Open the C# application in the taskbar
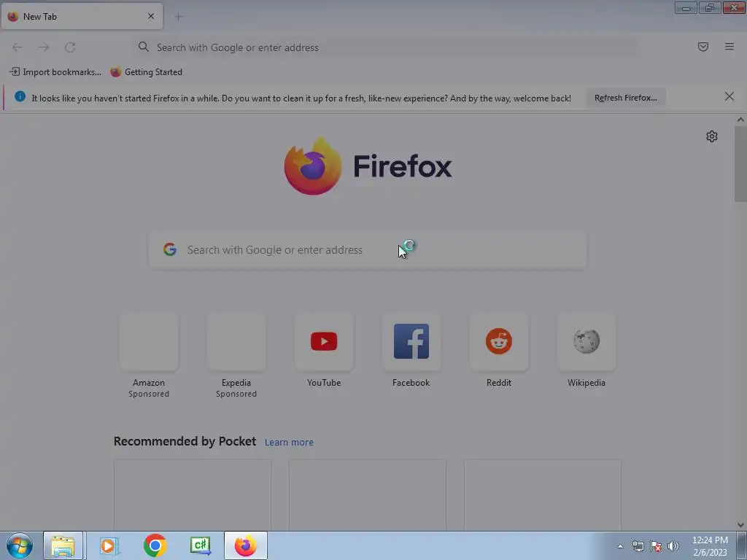The image size is (747, 560). [x=201, y=545]
